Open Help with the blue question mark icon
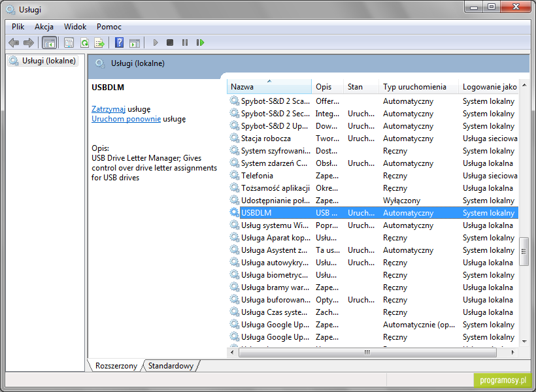The image size is (536, 392). 119,42
